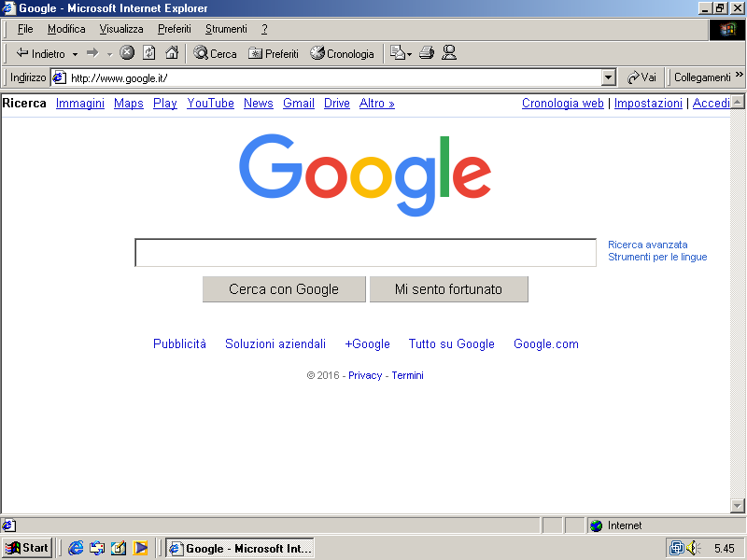Open the Drive link
This screenshot has height=560, width=747.
coord(337,104)
